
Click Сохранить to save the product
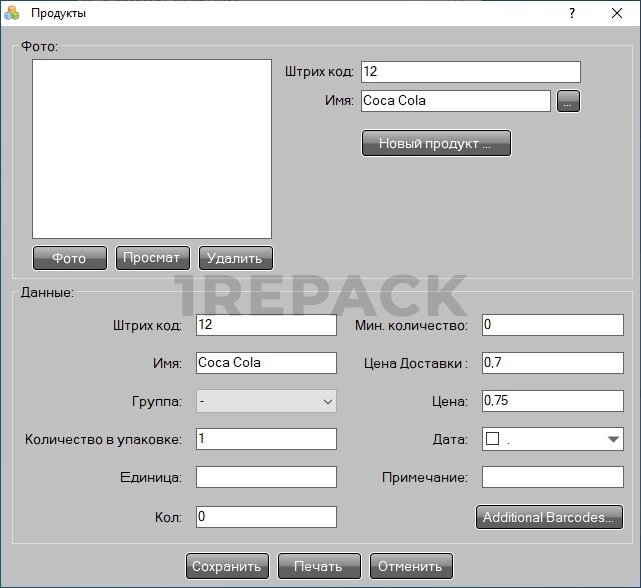click(x=227, y=566)
